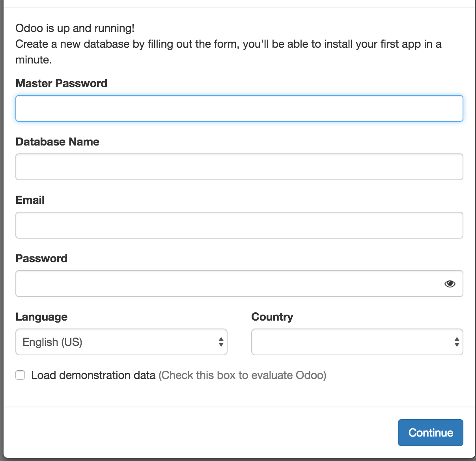Viewport: 476px width, 461px height.
Task: Click the 'Email' field label
Action: pyautogui.click(x=30, y=200)
